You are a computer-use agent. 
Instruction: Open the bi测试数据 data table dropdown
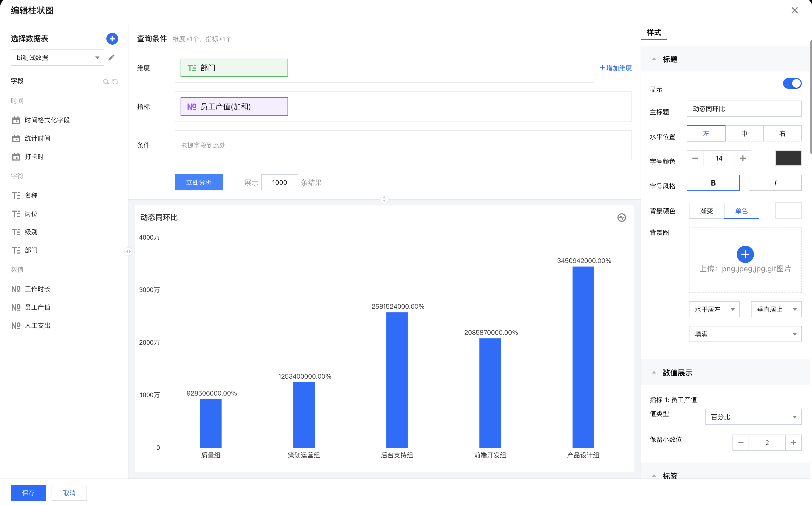coord(58,58)
